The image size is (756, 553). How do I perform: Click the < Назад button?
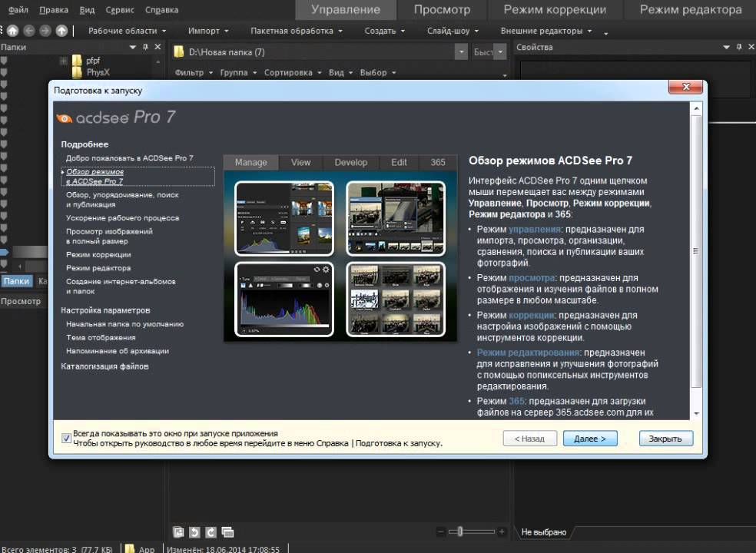529,439
